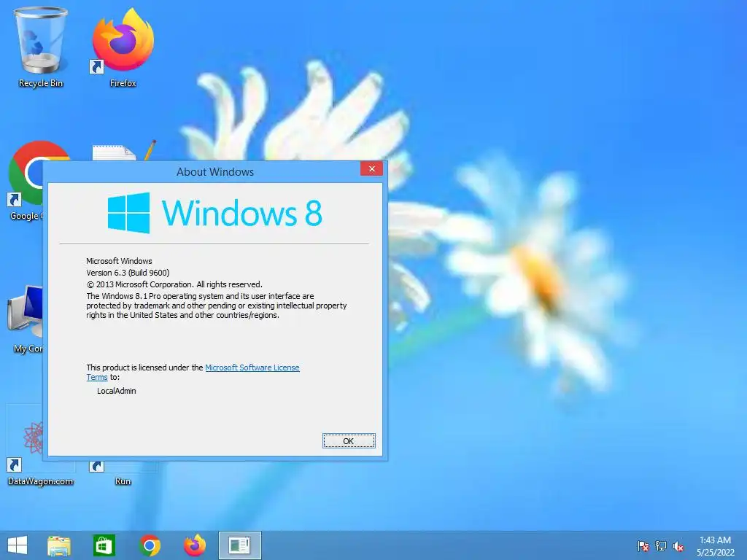The width and height of the screenshot is (747, 560).
Task: Select the Recycle Bin desktop icon
Action: tap(41, 47)
